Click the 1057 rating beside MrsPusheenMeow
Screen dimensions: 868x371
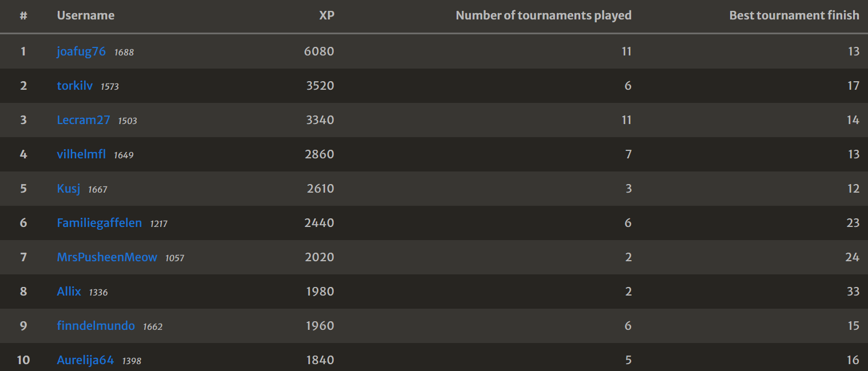click(175, 258)
